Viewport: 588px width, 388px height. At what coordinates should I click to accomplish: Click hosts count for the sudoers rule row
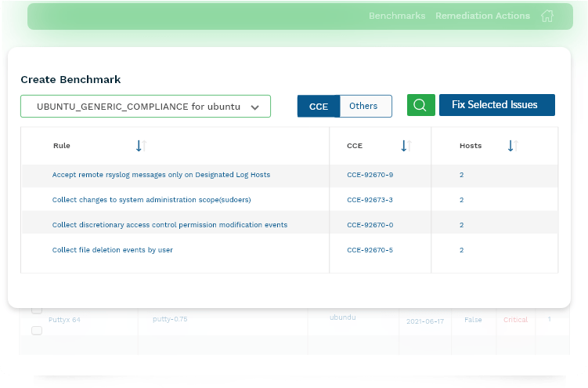tap(462, 200)
